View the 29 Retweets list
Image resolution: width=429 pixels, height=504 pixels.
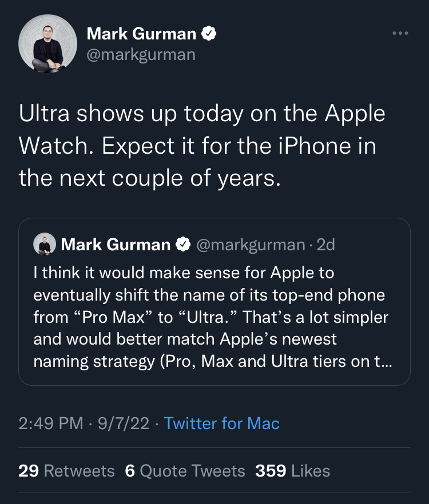click(66, 471)
